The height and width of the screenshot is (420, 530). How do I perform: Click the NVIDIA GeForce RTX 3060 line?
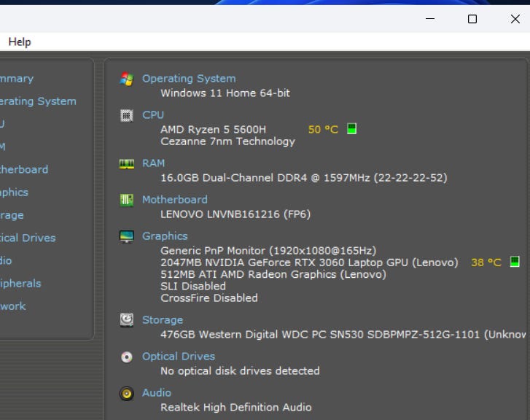(309, 262)
